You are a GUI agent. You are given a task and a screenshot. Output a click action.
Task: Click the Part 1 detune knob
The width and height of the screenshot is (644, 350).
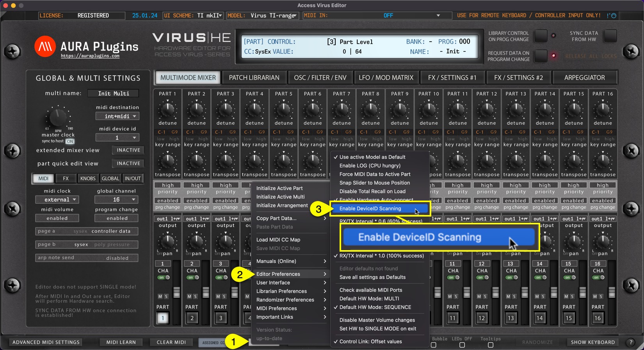pos(167,110)
